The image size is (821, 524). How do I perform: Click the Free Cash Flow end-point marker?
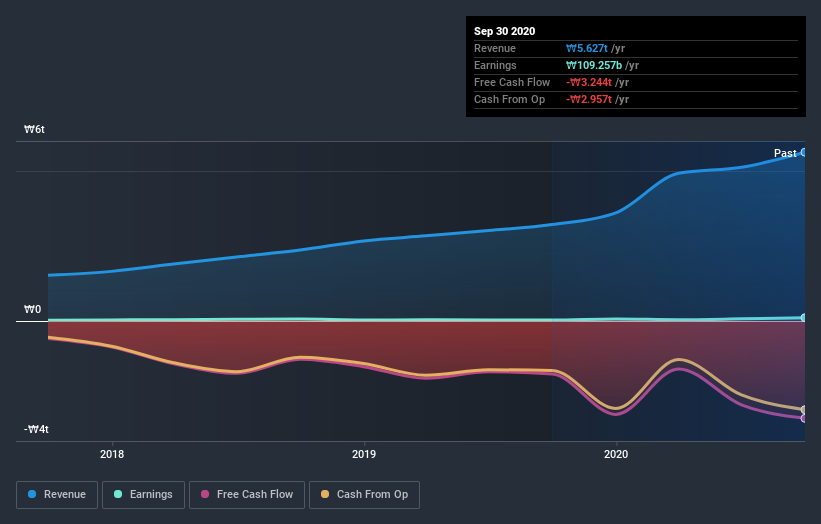(804, 418)
